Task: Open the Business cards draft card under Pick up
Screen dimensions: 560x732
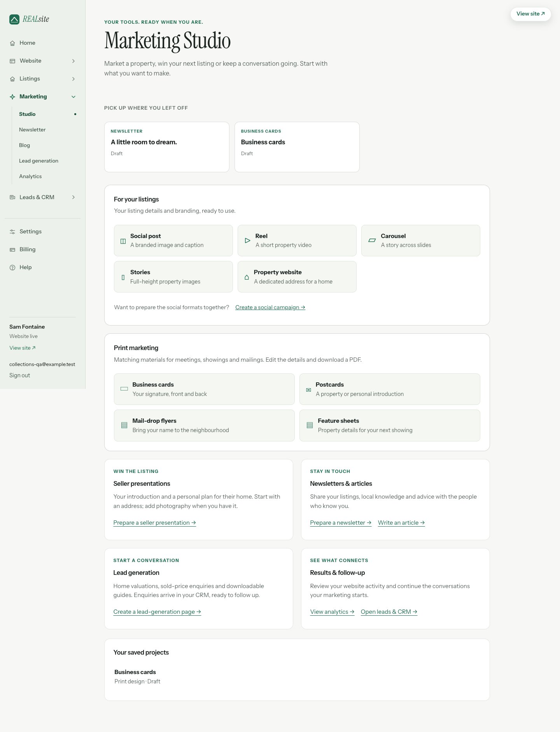Action: point(297,147)
